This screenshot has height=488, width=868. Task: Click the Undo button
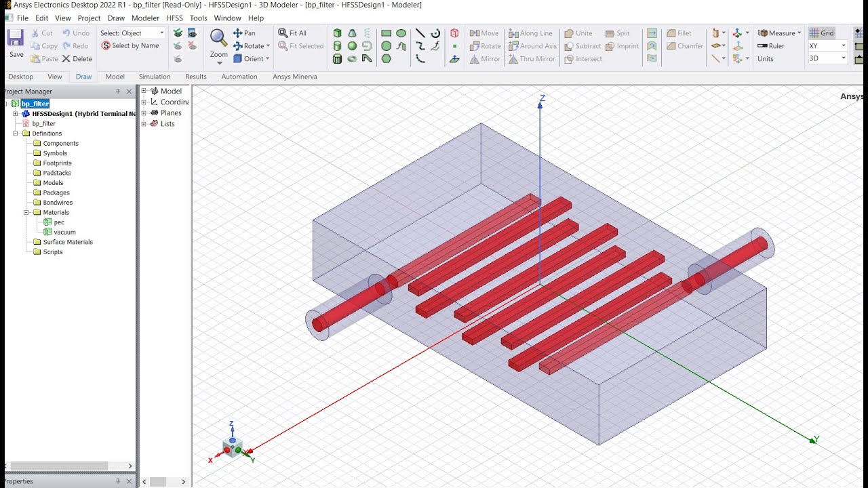[x=76, y=33]
